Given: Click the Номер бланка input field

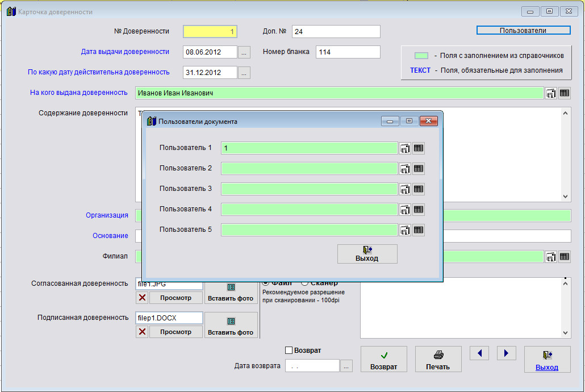Looking at the screenshot, I should tap(348, 52).
